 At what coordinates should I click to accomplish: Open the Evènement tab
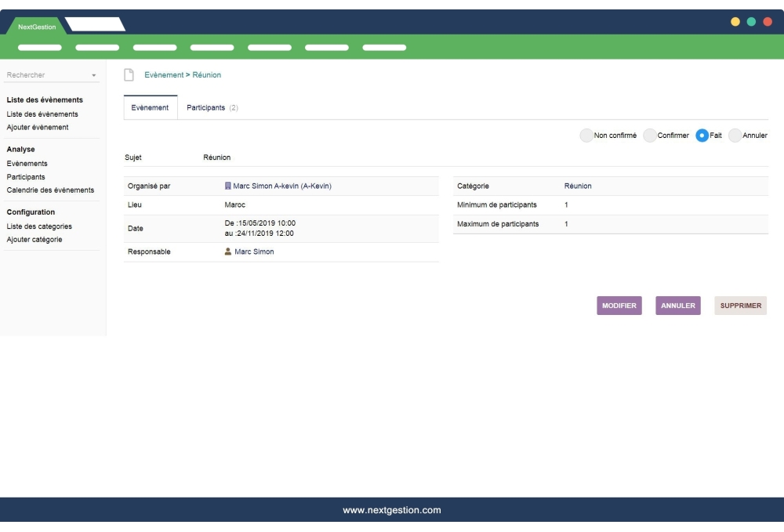tap(150, 107)
